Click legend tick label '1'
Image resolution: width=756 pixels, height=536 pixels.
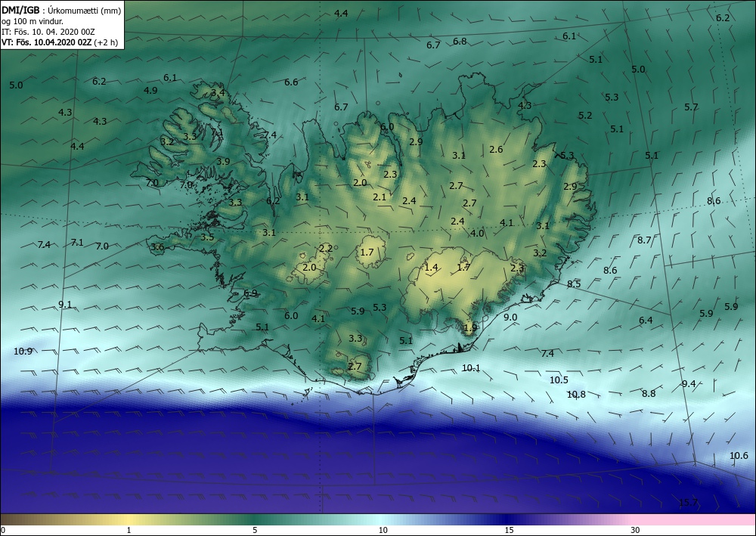(129, 530)
